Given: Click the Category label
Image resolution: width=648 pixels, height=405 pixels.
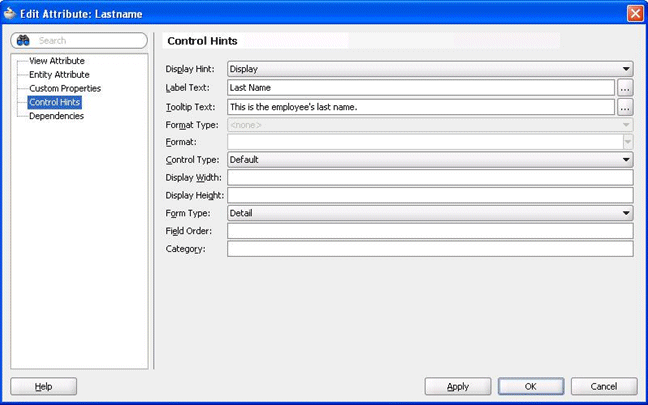Looking at the screenshot, I should 186,249.
